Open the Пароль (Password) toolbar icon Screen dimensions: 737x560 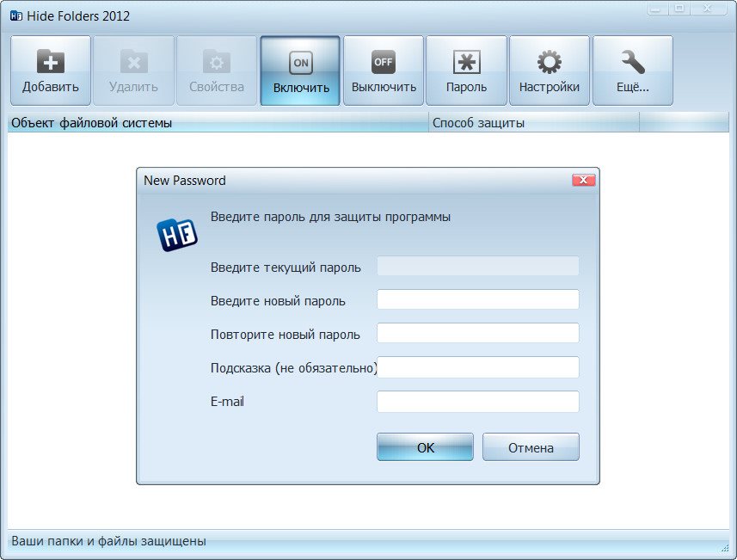coord(466,62)
